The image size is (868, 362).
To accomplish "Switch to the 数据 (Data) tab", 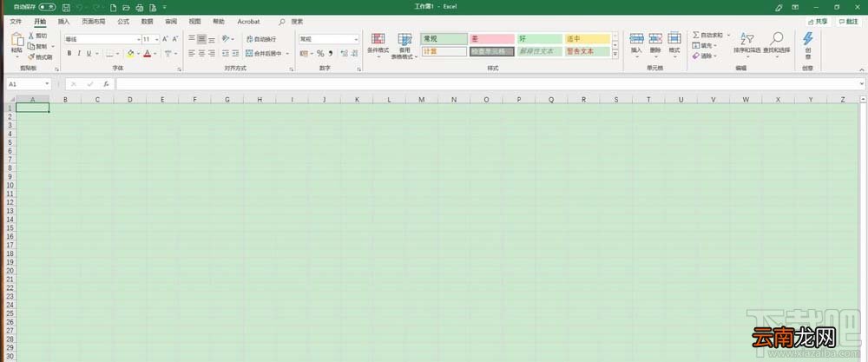I will 147,22.
